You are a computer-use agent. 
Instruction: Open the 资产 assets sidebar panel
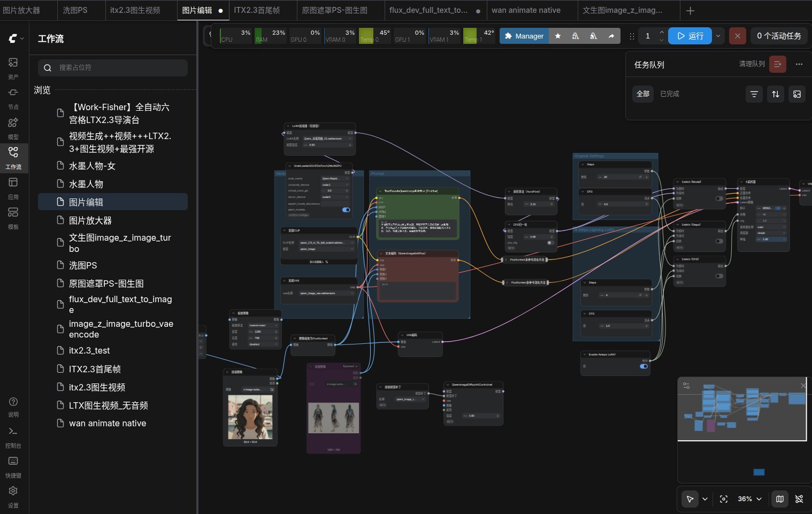[x=13, y=68]
